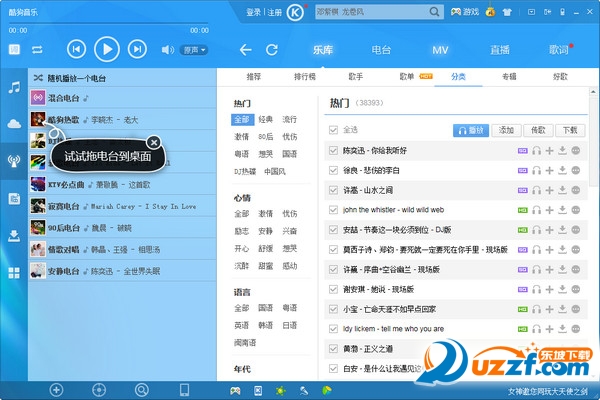Listen to 陈奕迅 song via headphone icon
The height and width of the screenshot is (400, 600).
[536, 150]
